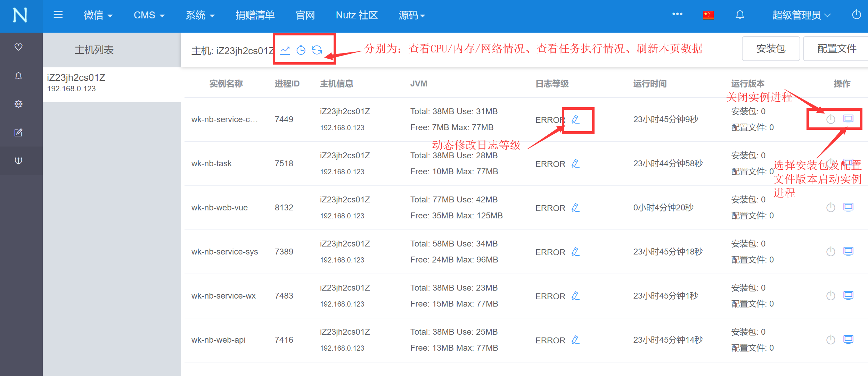Screen dimensions: 868x376
Task: Shut down the wk-nb-service-wx instance
Action: point(831,295)
